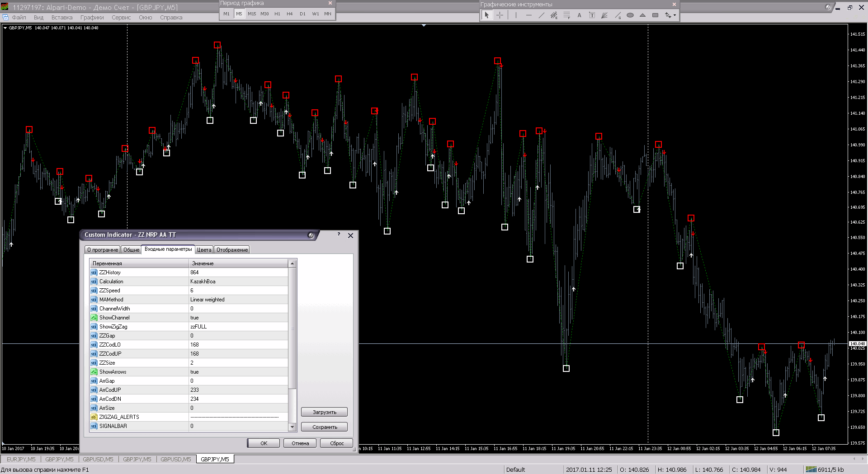Select the Crosshair tool
This screenshot has height=474, width=868.
500,15
